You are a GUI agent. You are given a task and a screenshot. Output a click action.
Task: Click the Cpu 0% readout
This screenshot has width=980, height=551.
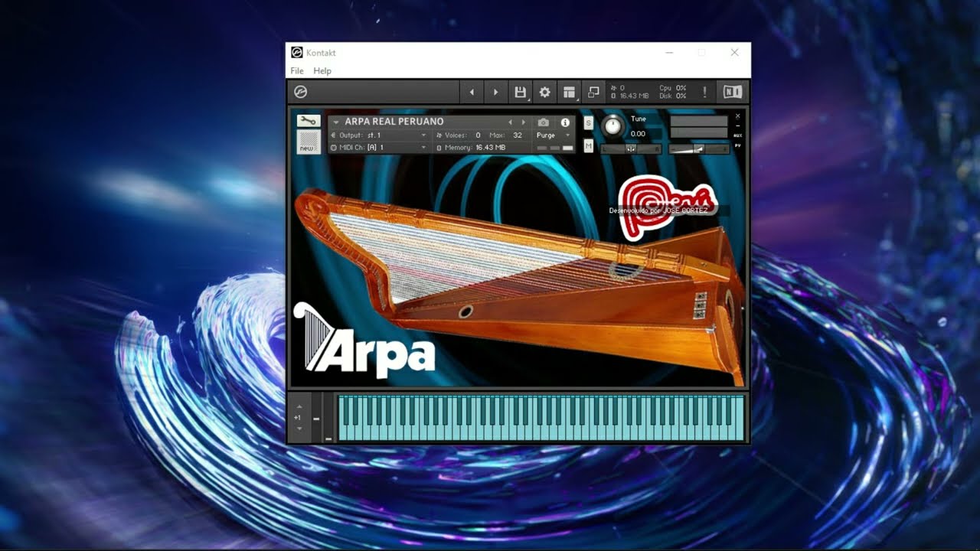click(673, 88)
